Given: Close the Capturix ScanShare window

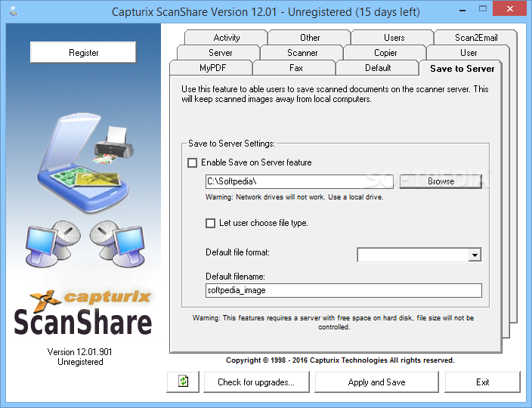Looking at the screenshot, I should coord(509,9).
